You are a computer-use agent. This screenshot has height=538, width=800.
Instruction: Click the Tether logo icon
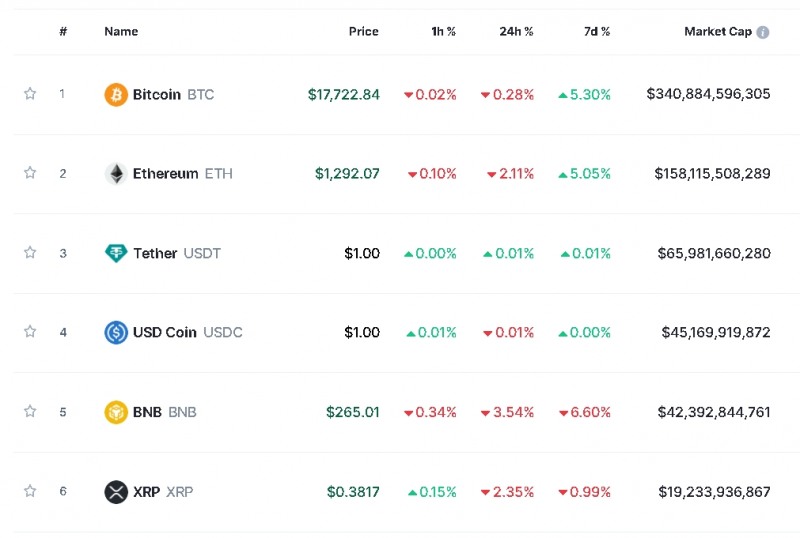click(x=116, y=253)
